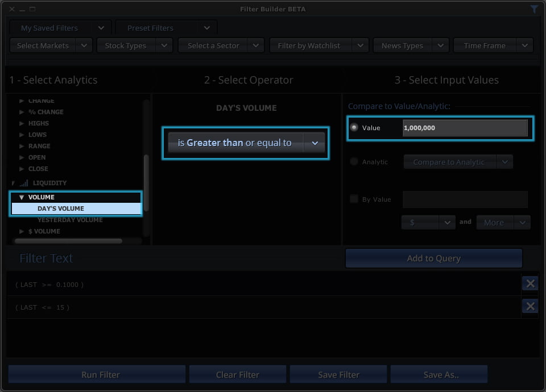Click the Value input field showing 1,000,000

click(x=465, y=128)
